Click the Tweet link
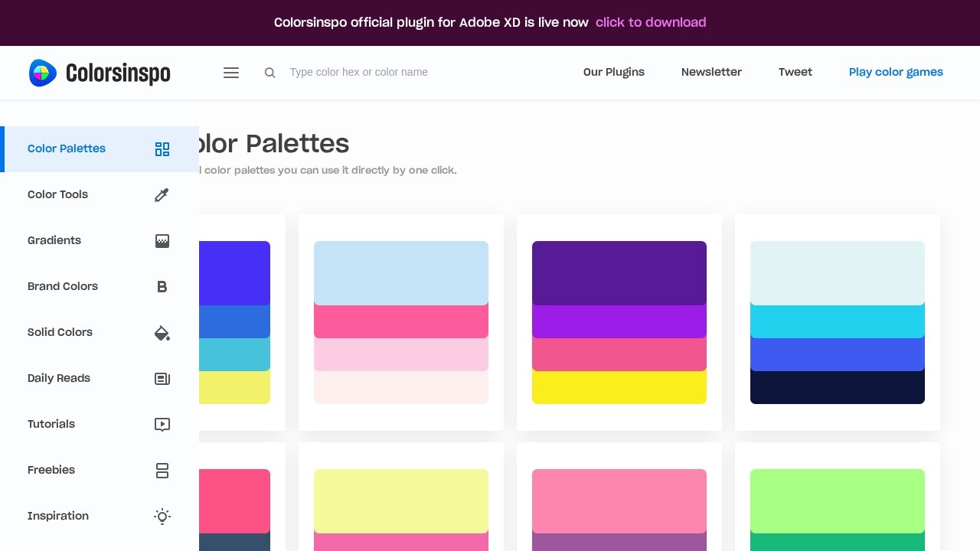Image resolution: width=980 pixels, height=551 pixels. [795, 72]
